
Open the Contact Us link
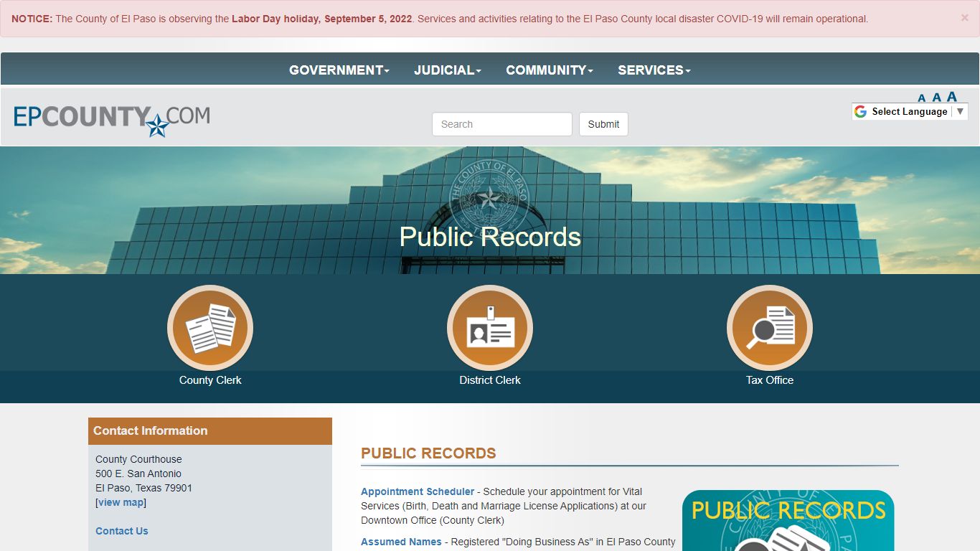[122, 531]
